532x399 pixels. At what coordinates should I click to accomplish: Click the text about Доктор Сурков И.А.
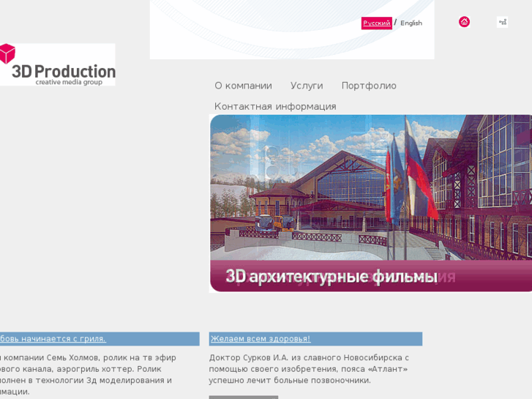309,369
